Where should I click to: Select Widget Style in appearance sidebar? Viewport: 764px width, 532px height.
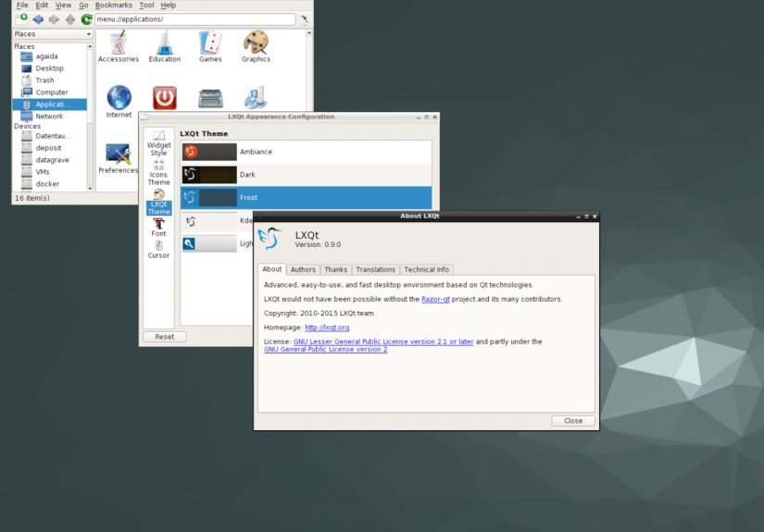click(x=159, y=143)
